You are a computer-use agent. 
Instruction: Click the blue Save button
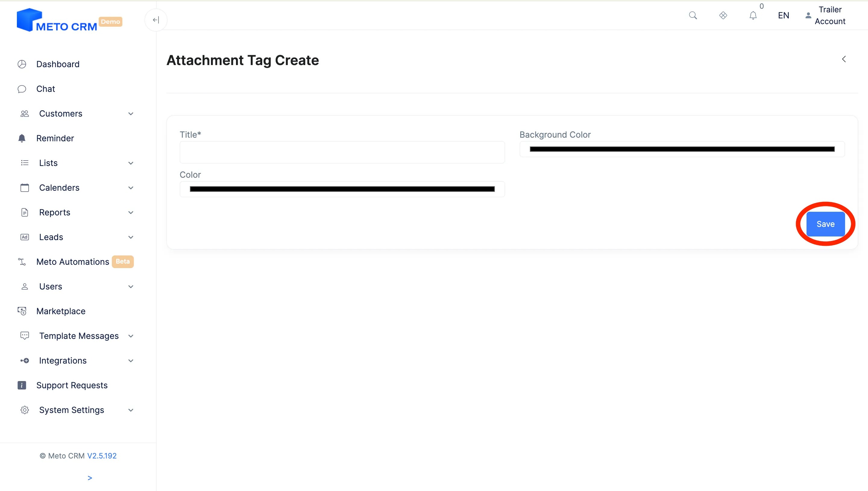point(825,224)
